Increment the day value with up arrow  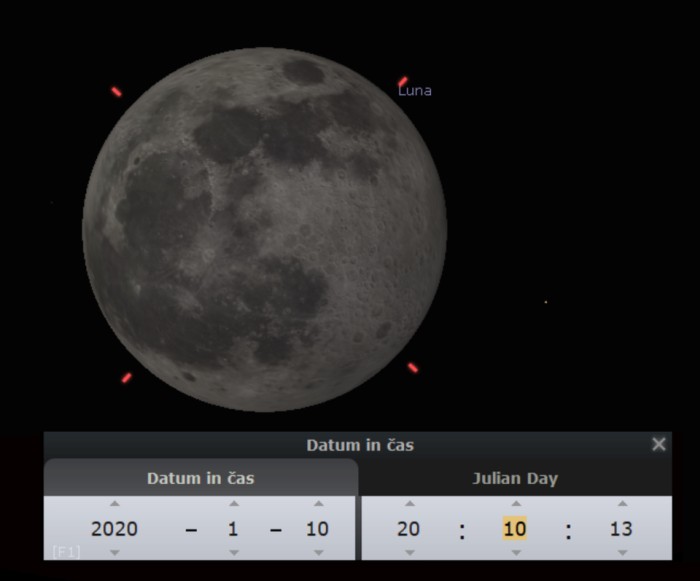tap(317, 504)
